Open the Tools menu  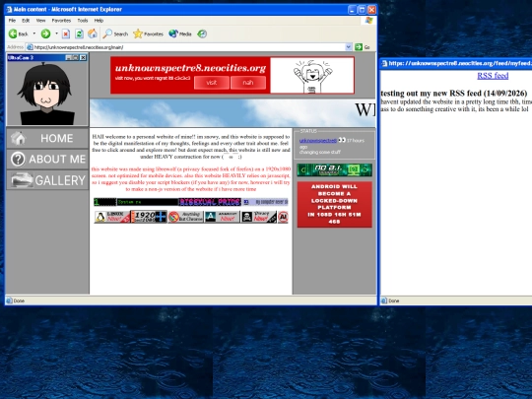pos(83,21)
